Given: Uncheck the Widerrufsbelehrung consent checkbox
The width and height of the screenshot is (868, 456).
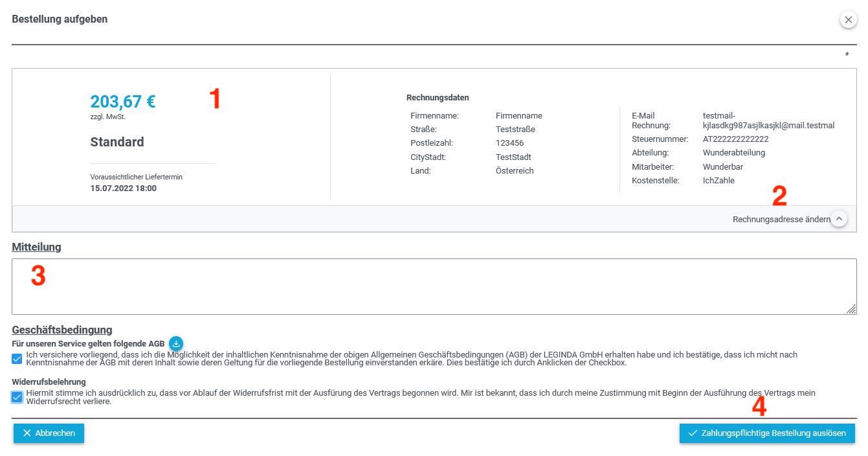Looking at the screenshot, I should 17,397.
